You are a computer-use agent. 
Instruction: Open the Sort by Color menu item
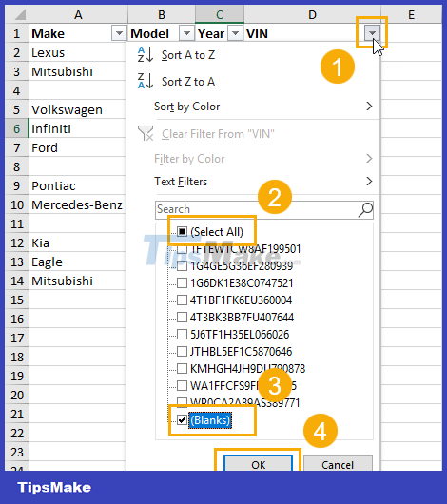186,107
